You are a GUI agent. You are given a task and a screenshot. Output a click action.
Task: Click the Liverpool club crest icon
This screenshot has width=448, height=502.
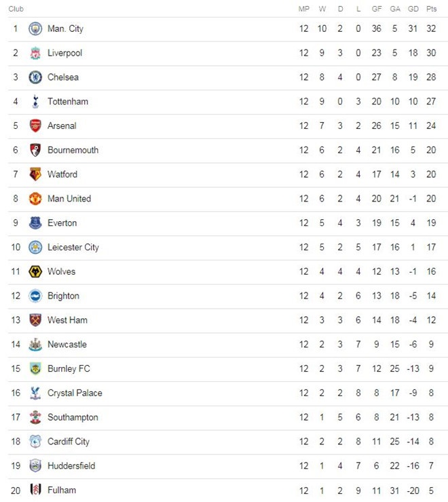tap(35, 53)
